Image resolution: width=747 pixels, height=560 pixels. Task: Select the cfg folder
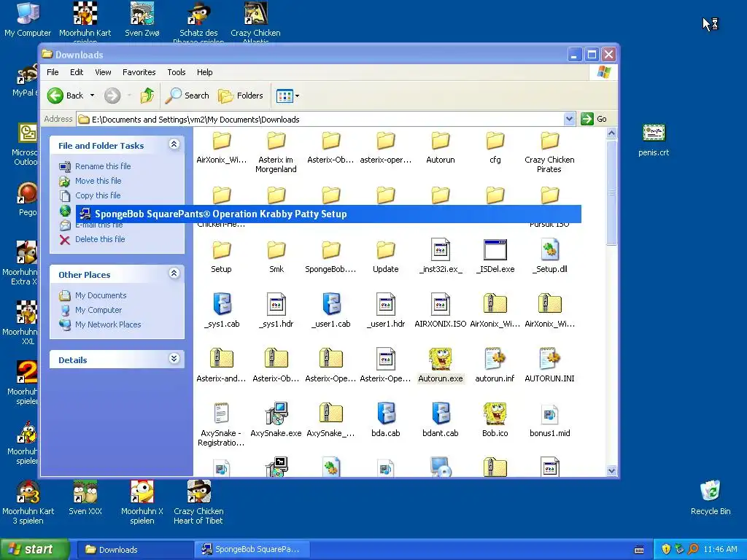click(x=495, y=148)
